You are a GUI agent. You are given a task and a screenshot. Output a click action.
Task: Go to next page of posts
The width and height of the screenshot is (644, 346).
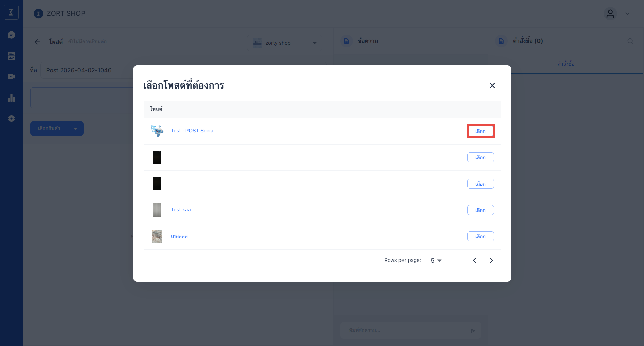[491, 261]
